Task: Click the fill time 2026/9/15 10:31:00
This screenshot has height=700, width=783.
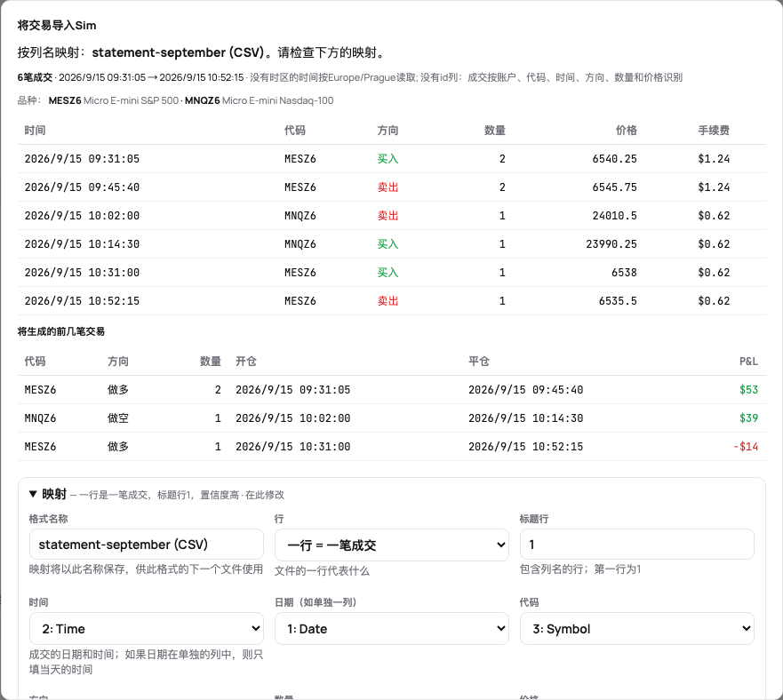Action: [x=82, y=273]
